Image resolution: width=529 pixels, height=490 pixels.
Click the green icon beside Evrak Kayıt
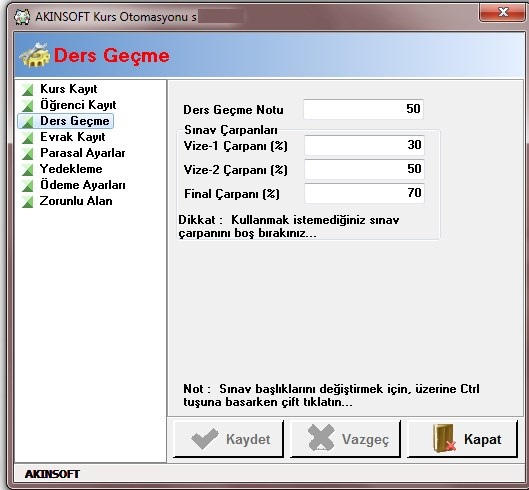point(28,138)
